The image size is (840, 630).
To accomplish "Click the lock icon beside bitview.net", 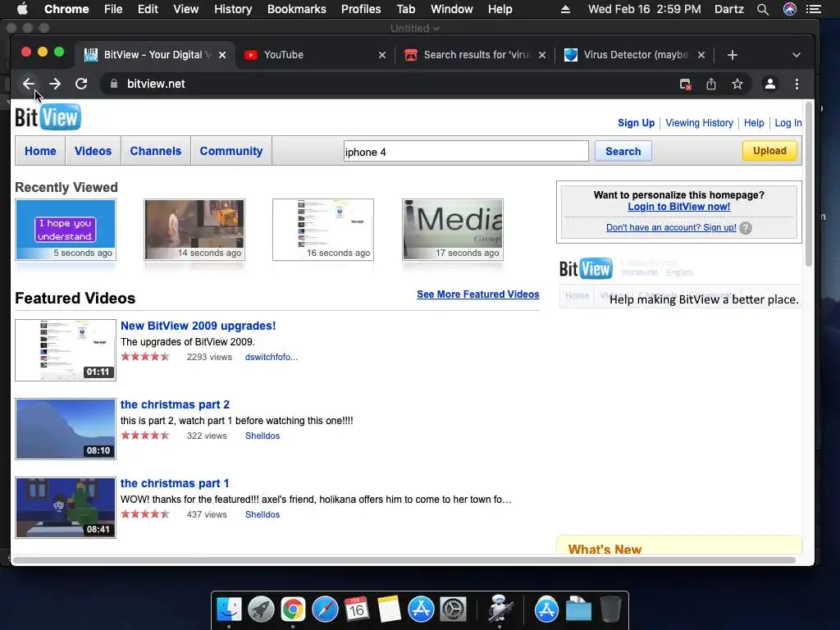I will [113, 84].
